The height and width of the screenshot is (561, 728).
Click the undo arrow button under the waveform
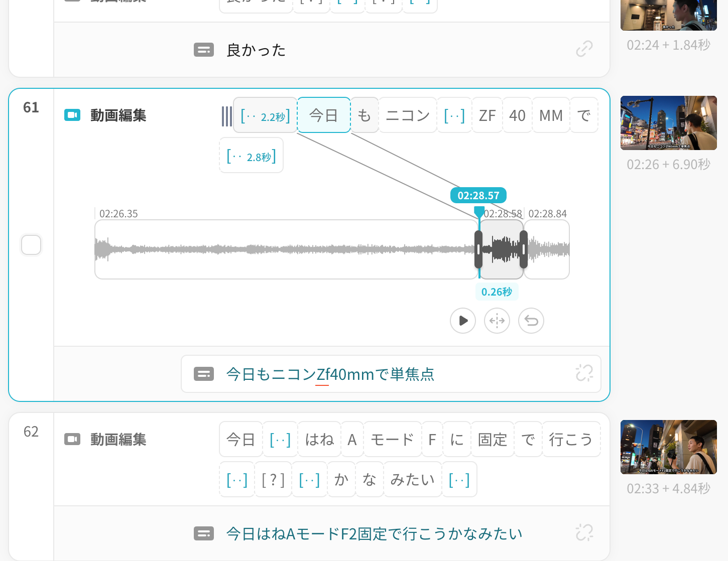[531, 321]
